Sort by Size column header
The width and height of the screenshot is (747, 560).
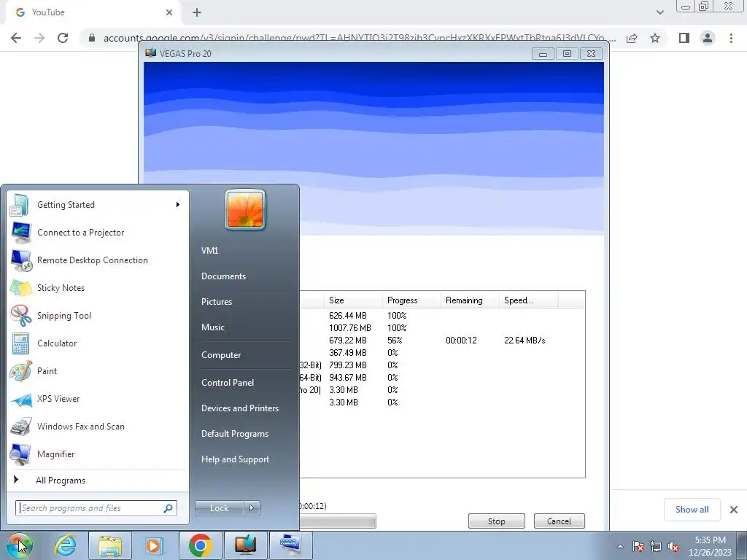[x=354, y=300]
